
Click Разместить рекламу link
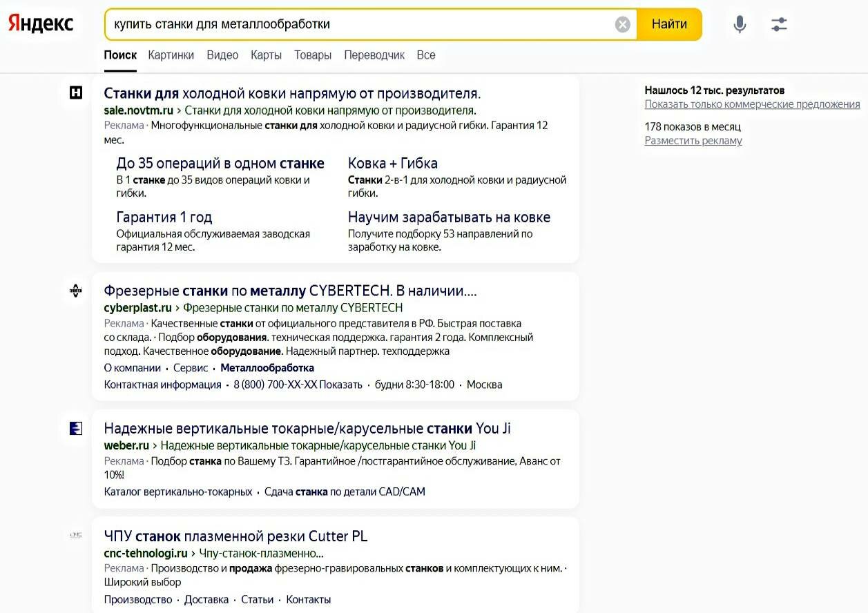(x=693, y=141)
